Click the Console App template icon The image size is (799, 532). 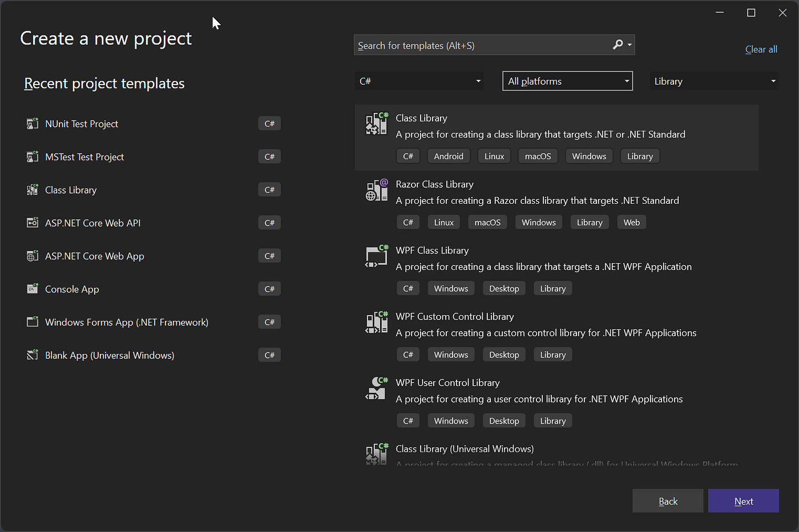click(x=33, y=289)
